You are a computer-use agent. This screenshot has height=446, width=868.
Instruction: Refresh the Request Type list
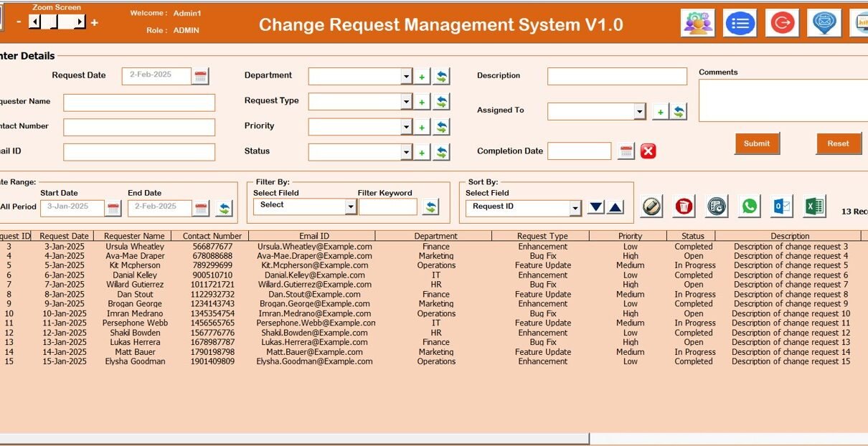(x=441, y=103)
